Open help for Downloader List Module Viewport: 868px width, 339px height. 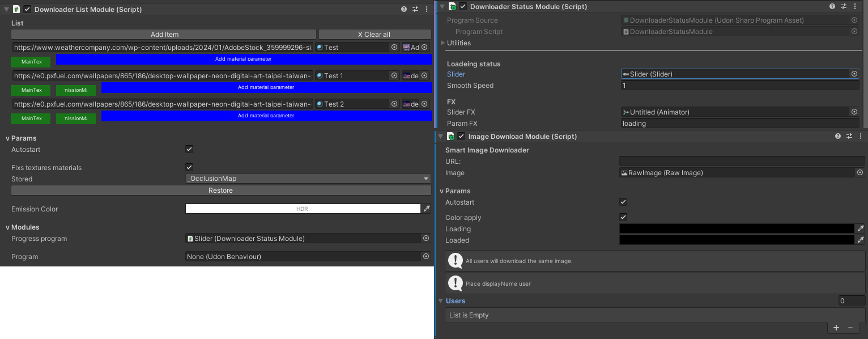click(404, 9)
